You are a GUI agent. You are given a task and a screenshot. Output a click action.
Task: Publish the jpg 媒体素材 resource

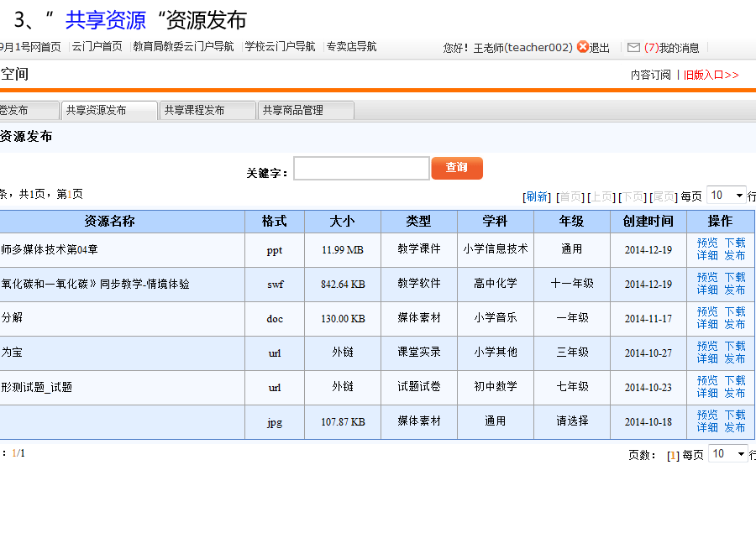tap(734, 427)
